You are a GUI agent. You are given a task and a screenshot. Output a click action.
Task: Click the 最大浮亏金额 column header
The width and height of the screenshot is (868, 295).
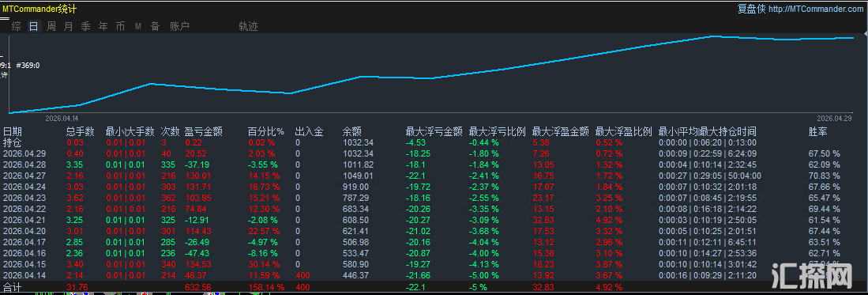coord(434,132)
